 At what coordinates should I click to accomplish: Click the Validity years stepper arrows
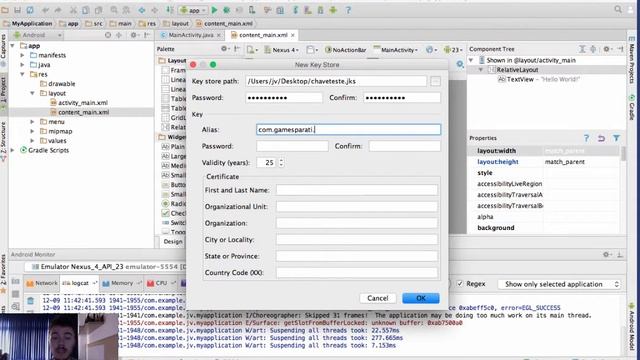click(281, 162)
